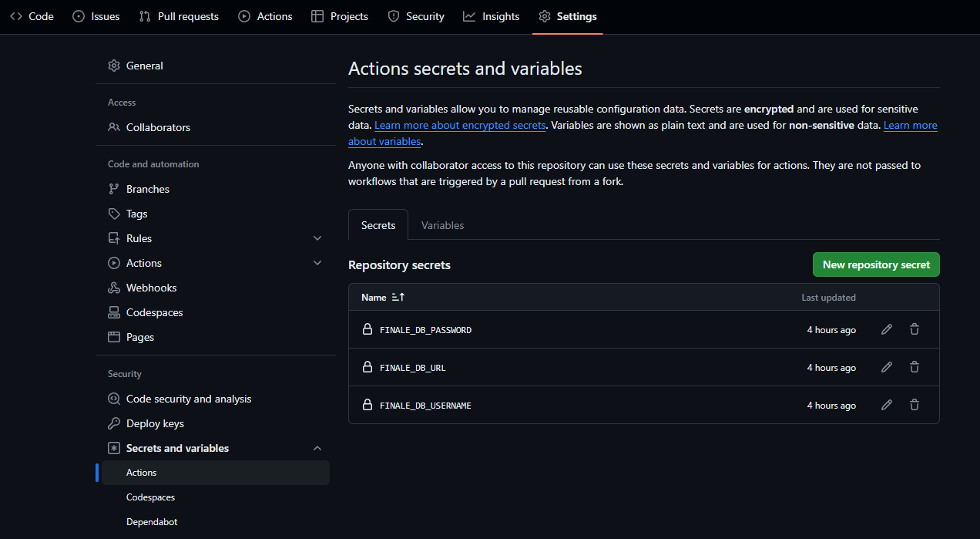980x539 pixels.
Task: Delete the FINALE_DB_PASSWORD secret
Action: click(x=915, y=329)
